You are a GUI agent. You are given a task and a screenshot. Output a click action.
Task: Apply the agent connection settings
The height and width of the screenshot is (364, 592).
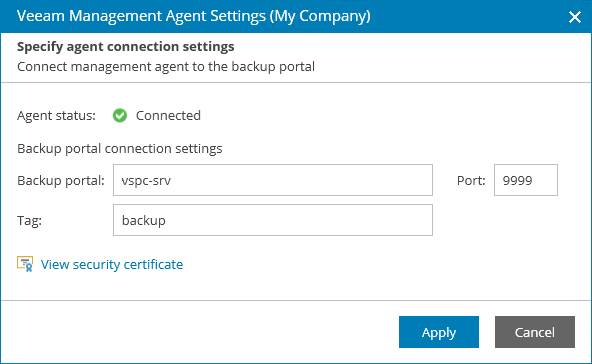click(439, 332)
